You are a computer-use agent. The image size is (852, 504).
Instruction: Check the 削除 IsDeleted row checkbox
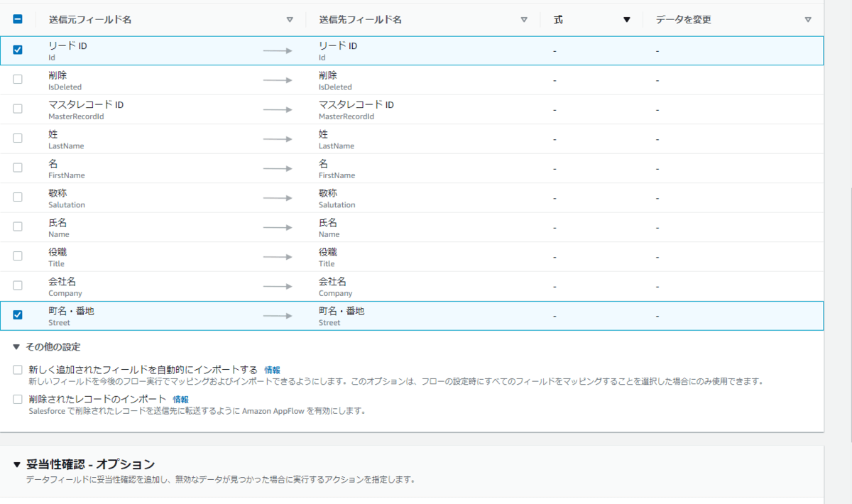(x=18, y=80)
